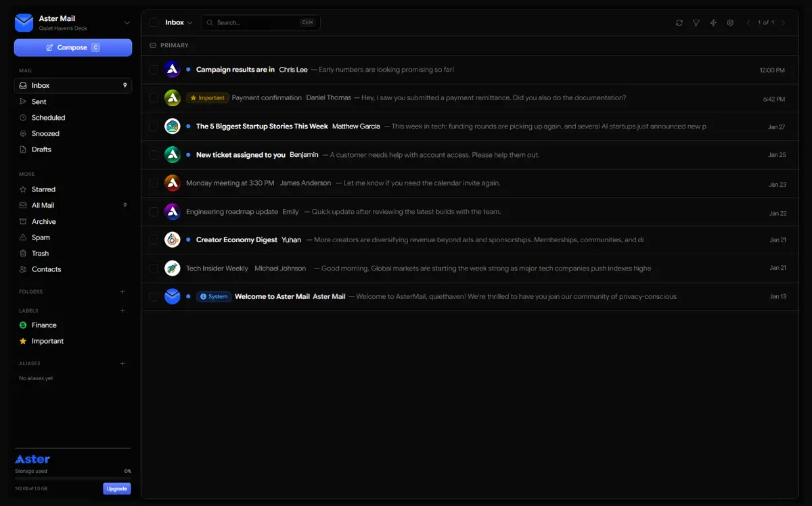Open email subject Creator Economy Digest
The width and height of the screenshot is (812, 506).
click(x=237, y=240)
